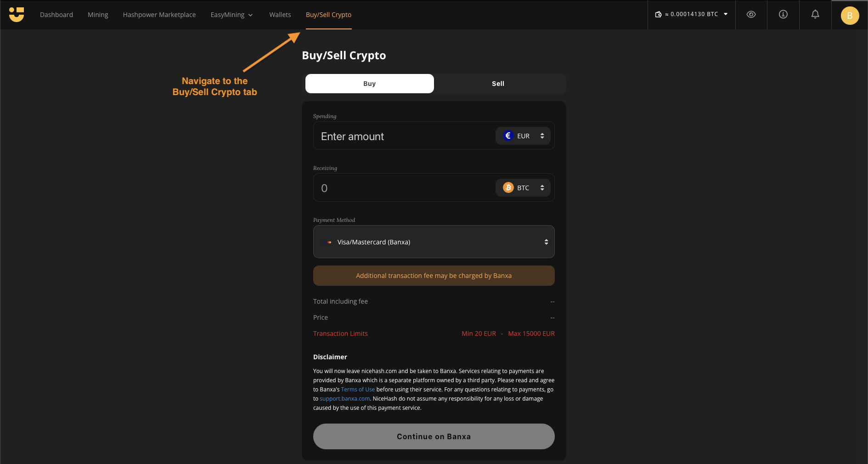Switch to the Sell toggle
868x464 pixels.
coord(498,84)
